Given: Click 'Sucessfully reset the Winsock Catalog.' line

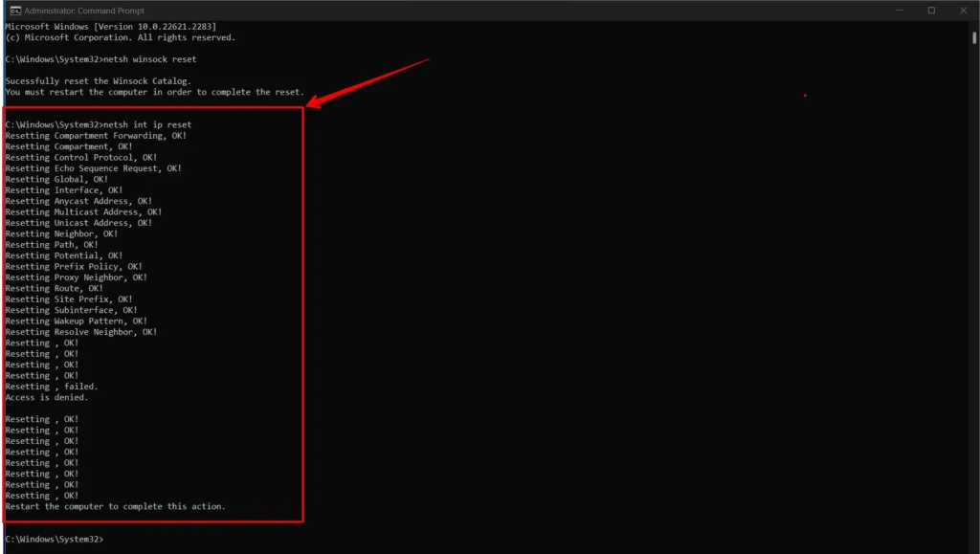Looking at the screenshot, I should [99, 81].
